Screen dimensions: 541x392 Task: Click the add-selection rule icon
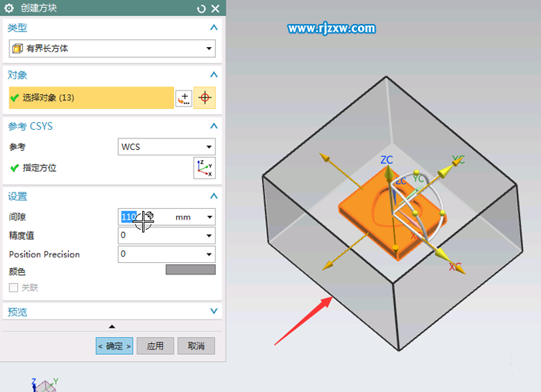tap(184, 98)
